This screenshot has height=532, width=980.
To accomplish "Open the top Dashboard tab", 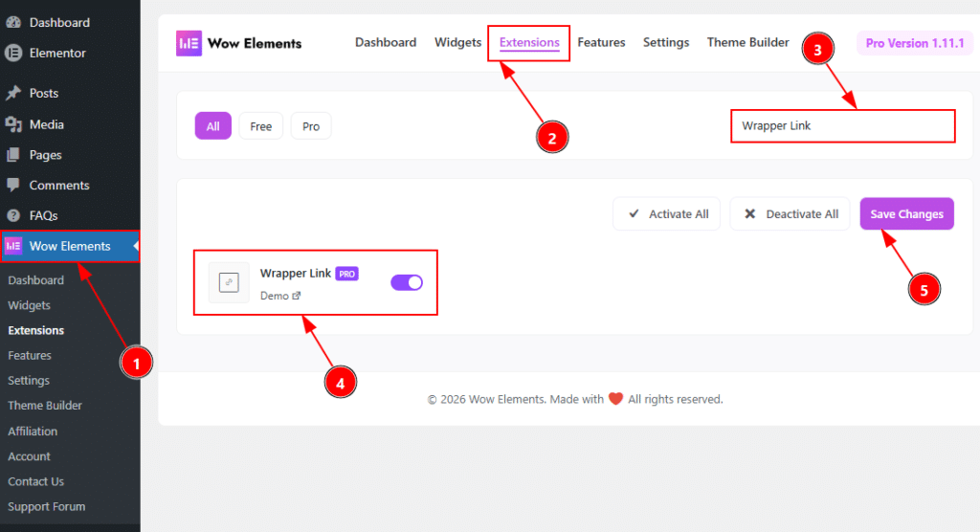I will (x=386, y=42).
